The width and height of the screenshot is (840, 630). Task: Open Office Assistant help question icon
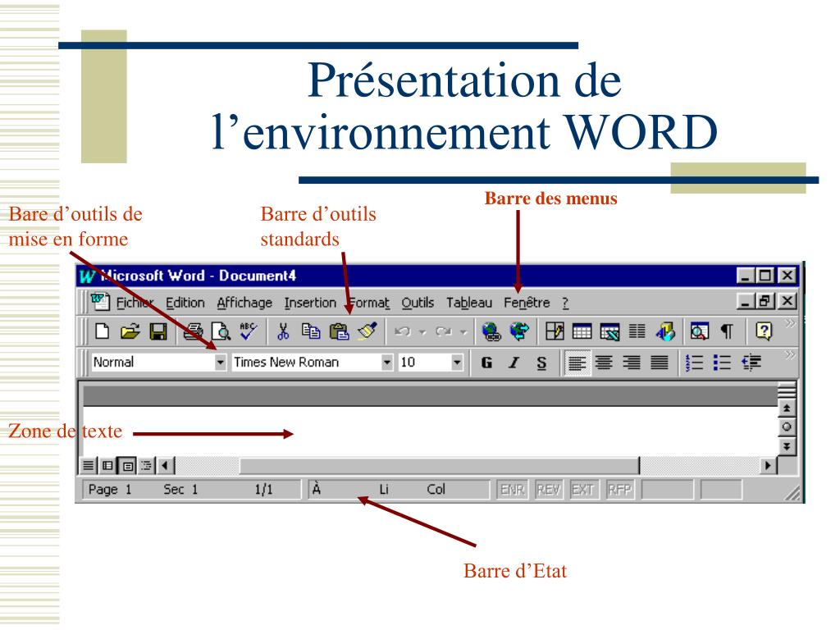click(x=764, y=331)
